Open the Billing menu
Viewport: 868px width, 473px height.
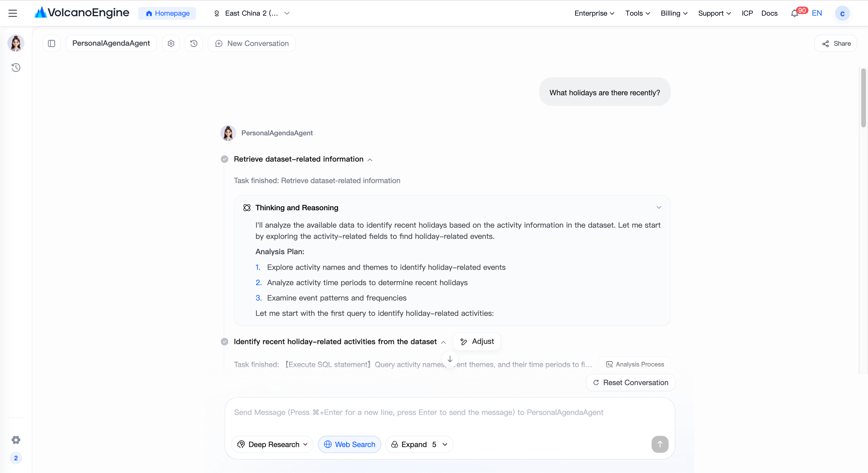(x=674, y=13)
